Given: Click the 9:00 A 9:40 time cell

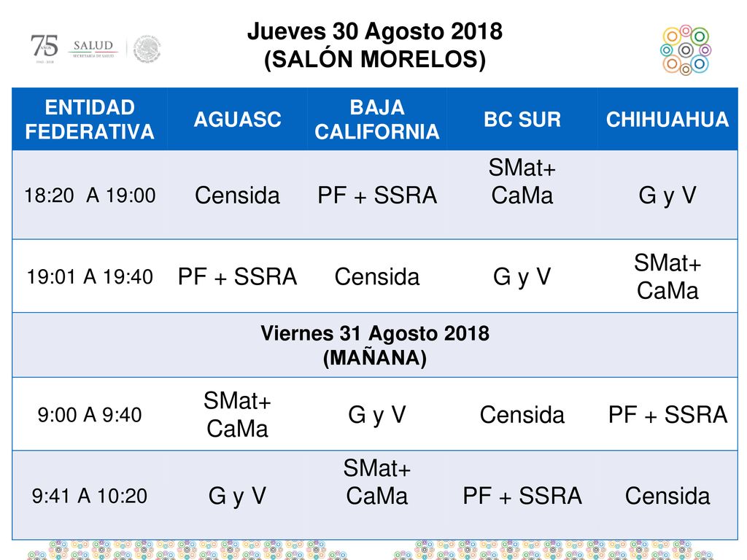Looking at the screenshot, I should (90, 415).
